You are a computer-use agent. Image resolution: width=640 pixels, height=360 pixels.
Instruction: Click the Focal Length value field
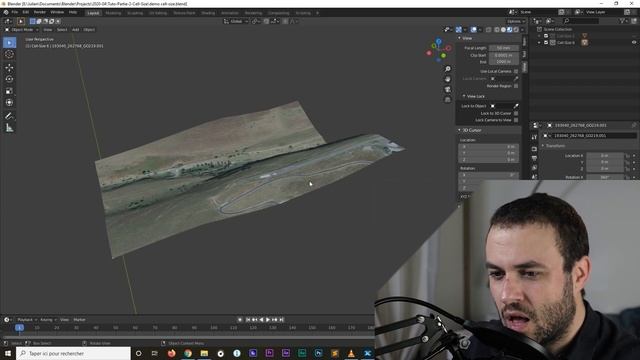pos(504,48)
